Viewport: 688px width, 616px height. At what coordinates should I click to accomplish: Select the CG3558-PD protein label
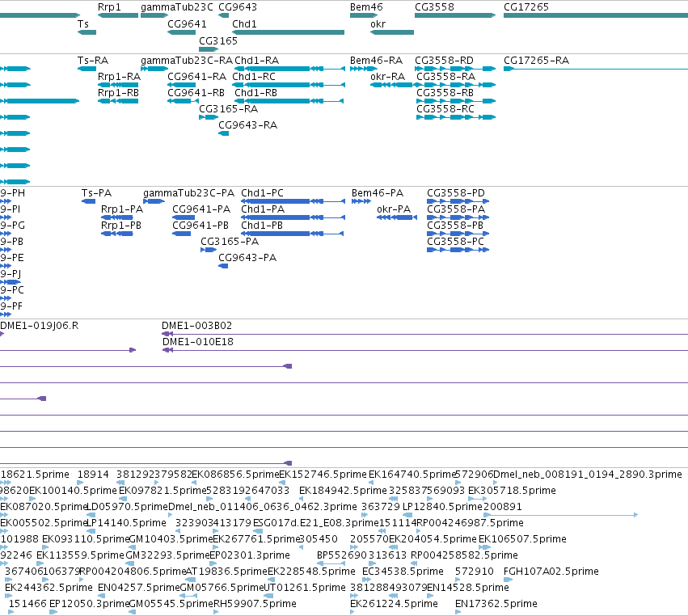pyautogui.click(x=456, y=193)
